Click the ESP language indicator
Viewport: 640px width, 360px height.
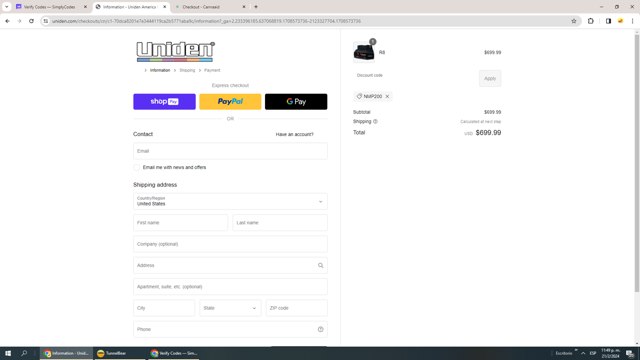click(593, 353)
